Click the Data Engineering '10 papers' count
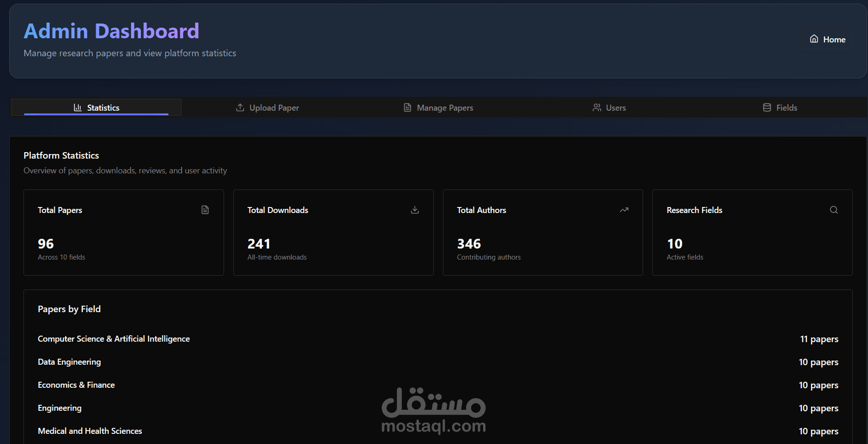Screen dimensions: 868x444 (819, 362)
